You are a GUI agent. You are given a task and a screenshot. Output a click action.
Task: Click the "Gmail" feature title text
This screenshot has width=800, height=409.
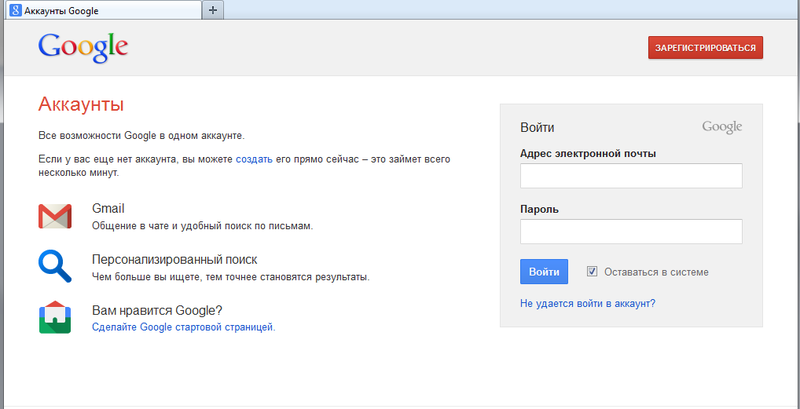[x=108, y=209]
